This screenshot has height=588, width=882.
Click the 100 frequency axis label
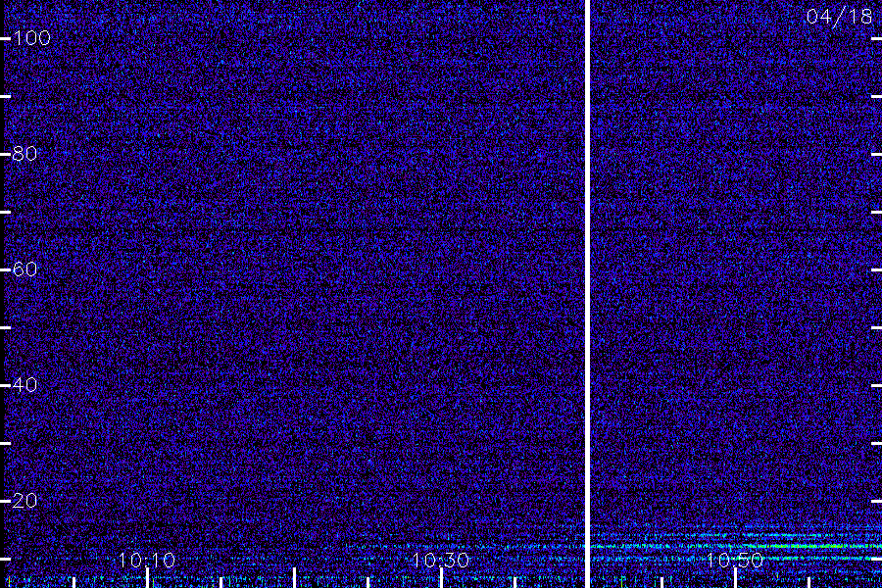pos(32,38)
